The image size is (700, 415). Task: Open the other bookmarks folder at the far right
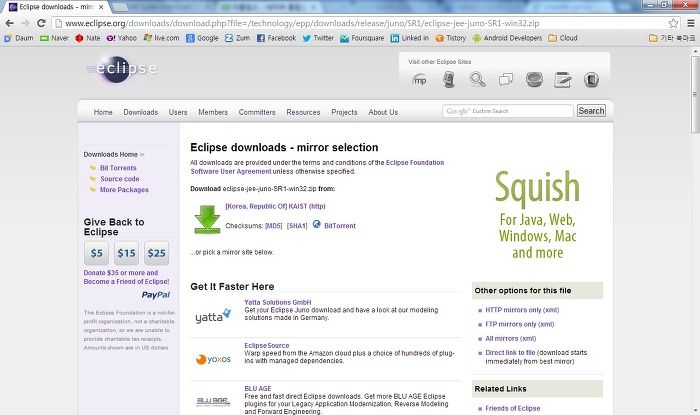point(672,38)
